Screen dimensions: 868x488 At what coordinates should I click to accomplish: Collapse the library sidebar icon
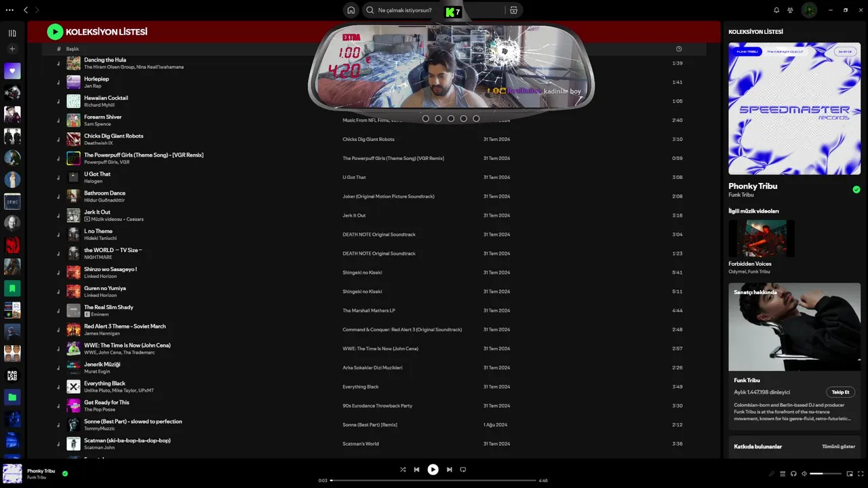[12, 33]
